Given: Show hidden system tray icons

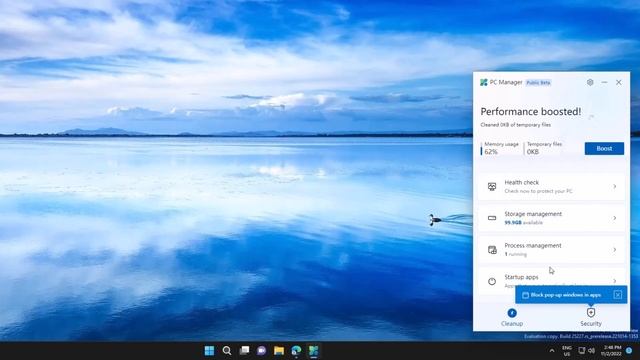Looking at the screenshot, I should click(x=552, y=351).
